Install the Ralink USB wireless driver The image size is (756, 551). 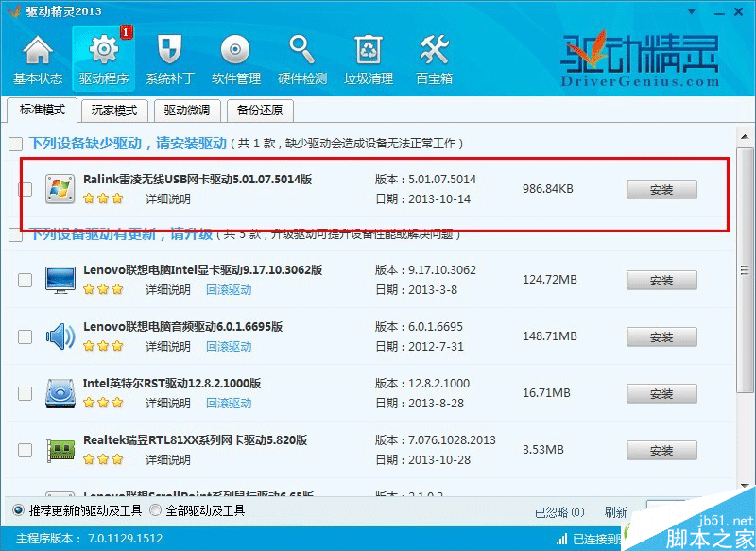tap(661, 189)
